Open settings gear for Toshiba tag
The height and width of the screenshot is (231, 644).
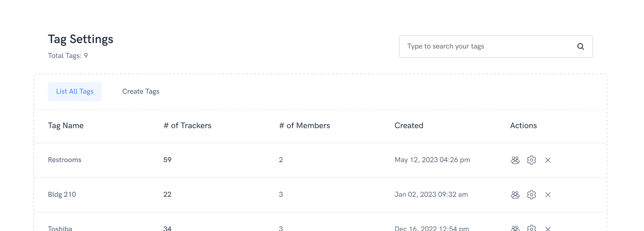click(531, 228)
